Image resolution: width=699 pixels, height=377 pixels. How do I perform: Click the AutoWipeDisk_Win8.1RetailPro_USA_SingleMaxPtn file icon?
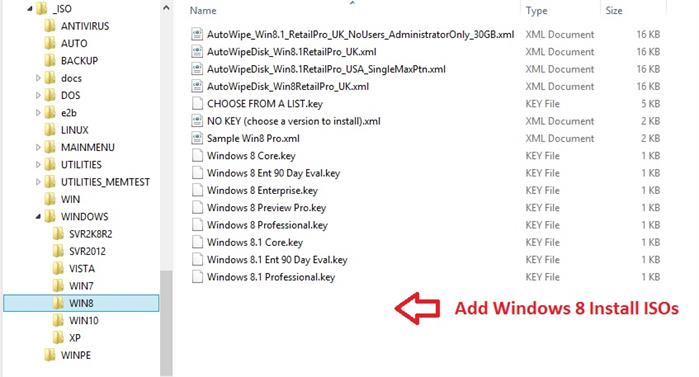pos(197,69)
